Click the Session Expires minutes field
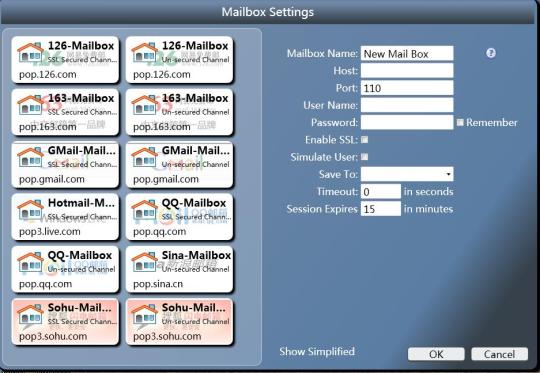The image size is (540, 373). tap(381, 209)
